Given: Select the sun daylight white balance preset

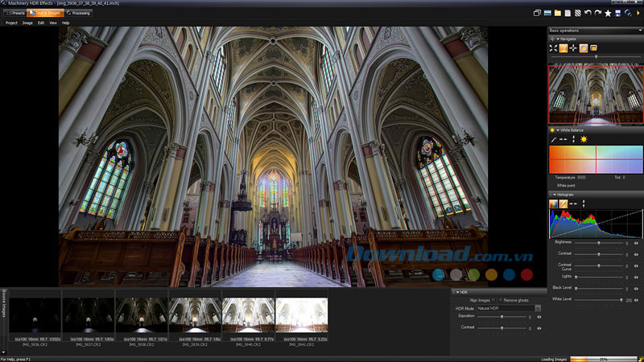Looking at the screenshot, I should pos(584,139).
